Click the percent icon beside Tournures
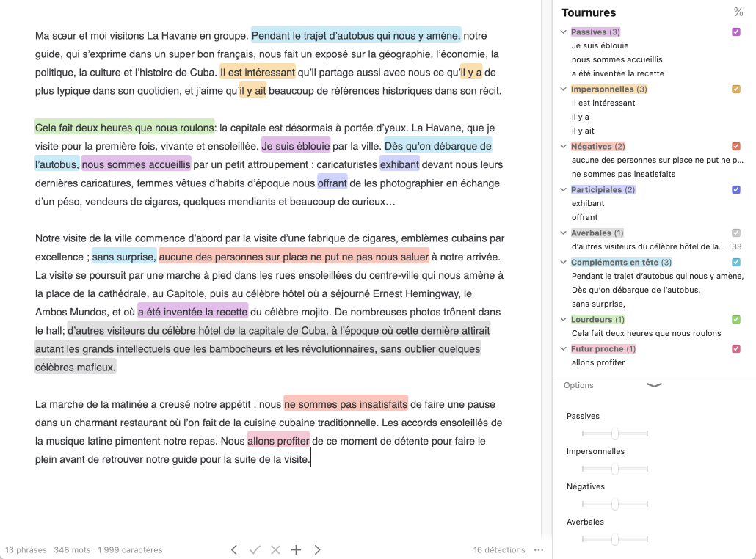 tap(738, 12)
